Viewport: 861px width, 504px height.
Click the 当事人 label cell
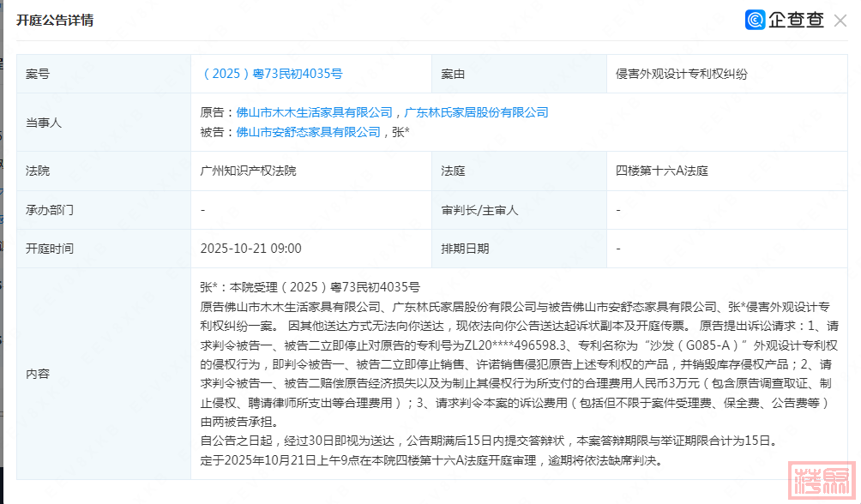pyautogui.click(x=44, y=123)
